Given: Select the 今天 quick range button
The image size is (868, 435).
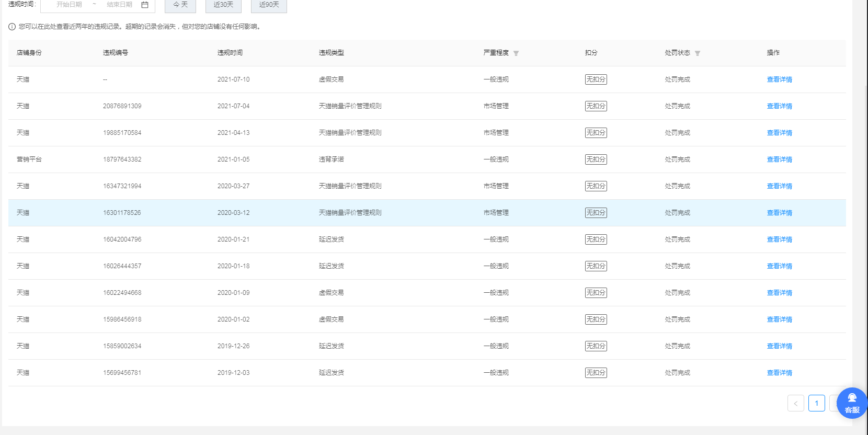Looking at the screenshot, I should [180, 5].
